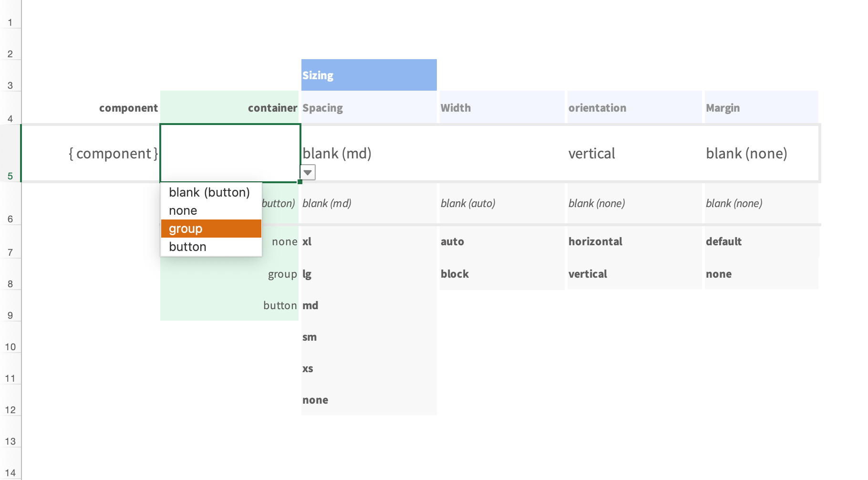Click the '{ component }' cell
868x480 pixels.
pyautogui.click(x=91, y=154)
